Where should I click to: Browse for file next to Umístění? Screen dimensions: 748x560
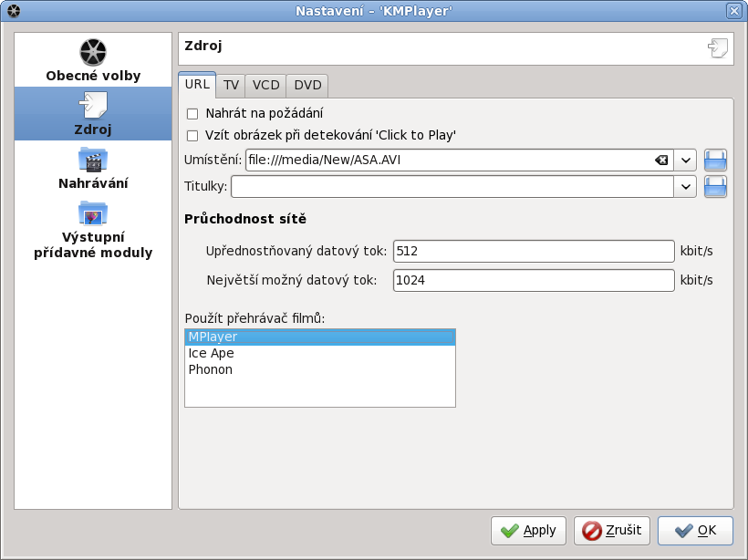click(x=716, y=161)
